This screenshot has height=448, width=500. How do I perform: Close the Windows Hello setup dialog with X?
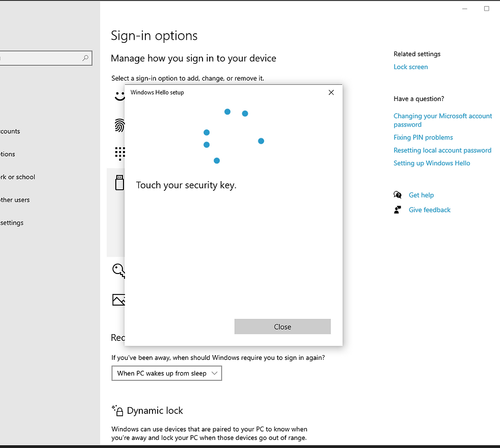pos(331,92)
